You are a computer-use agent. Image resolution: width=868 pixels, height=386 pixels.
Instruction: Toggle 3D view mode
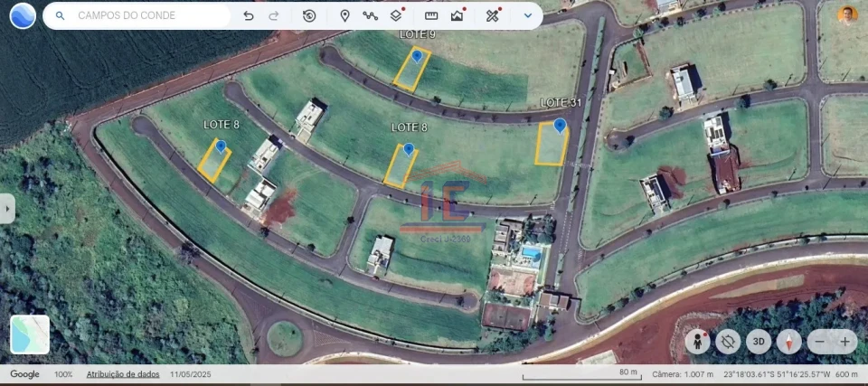point(758,342)
